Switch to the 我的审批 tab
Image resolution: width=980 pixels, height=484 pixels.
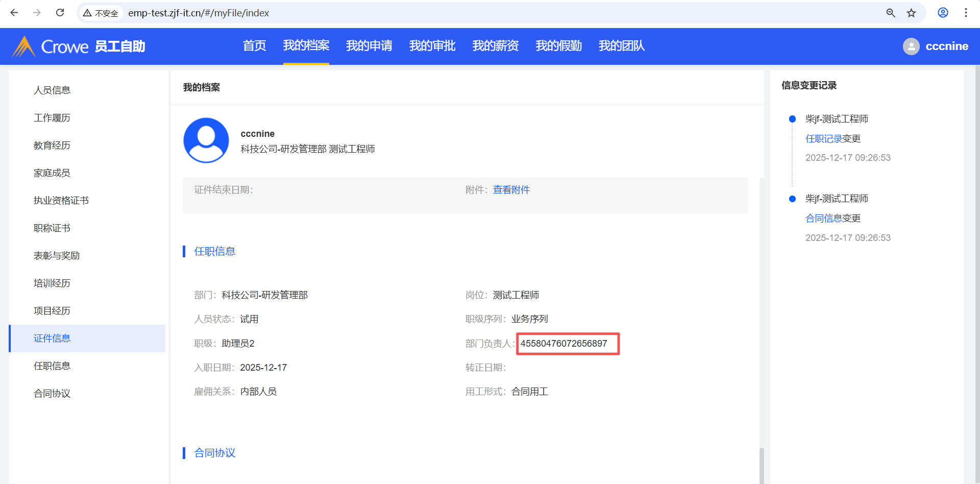point(432,46)
